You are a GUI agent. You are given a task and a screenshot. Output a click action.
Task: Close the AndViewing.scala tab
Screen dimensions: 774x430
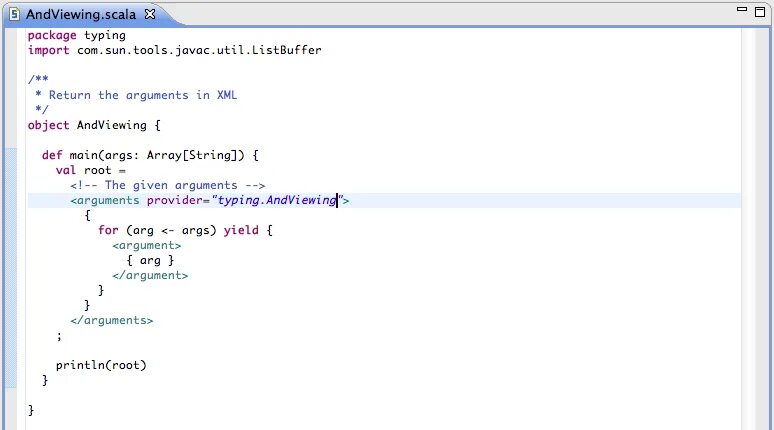(x=150, y=14)
